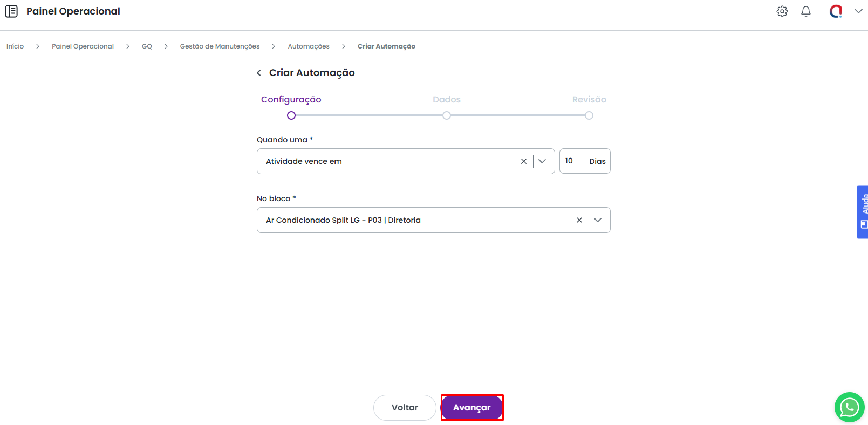868x425 pixels.
Task: Go to Automações breadcrumb
Action: (309, 46)
